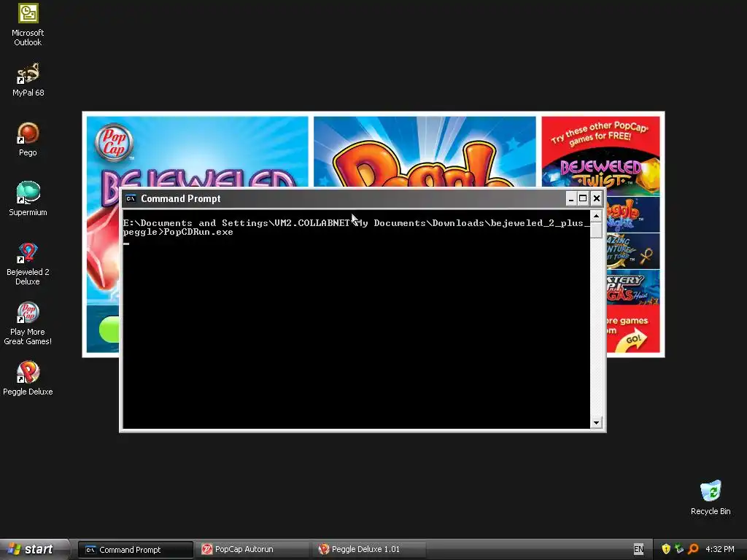The height and width of the screenshot is (560, 747).
Task: Open the Recycle Bin
Action: click(x=711, y=497)
